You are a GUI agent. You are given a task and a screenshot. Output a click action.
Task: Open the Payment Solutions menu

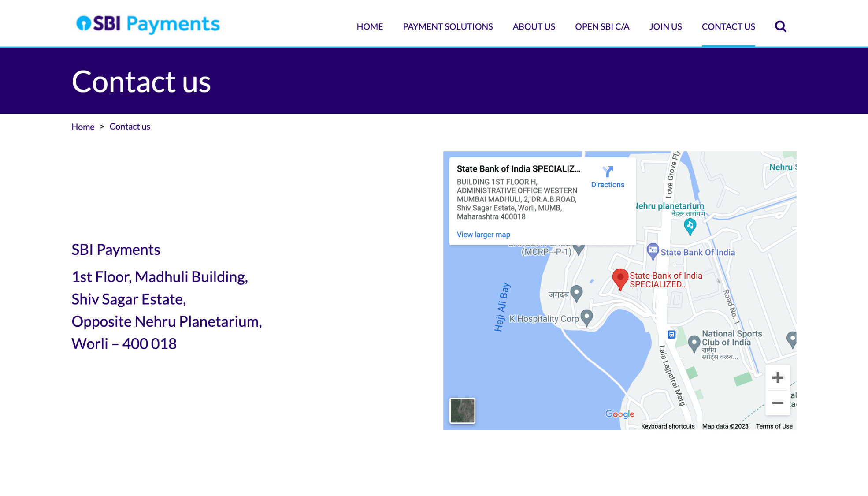tap(448, 26)
